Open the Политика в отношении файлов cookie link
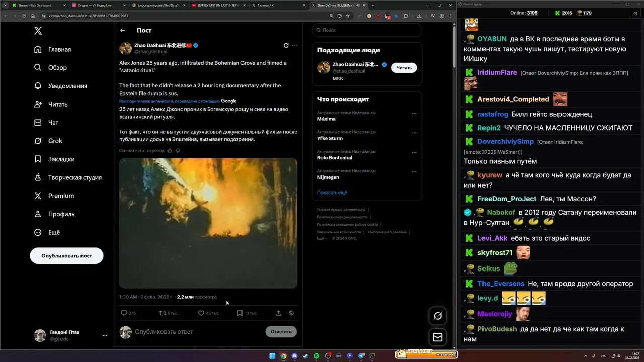The image size is (644, 362). (x=347, y=224)
